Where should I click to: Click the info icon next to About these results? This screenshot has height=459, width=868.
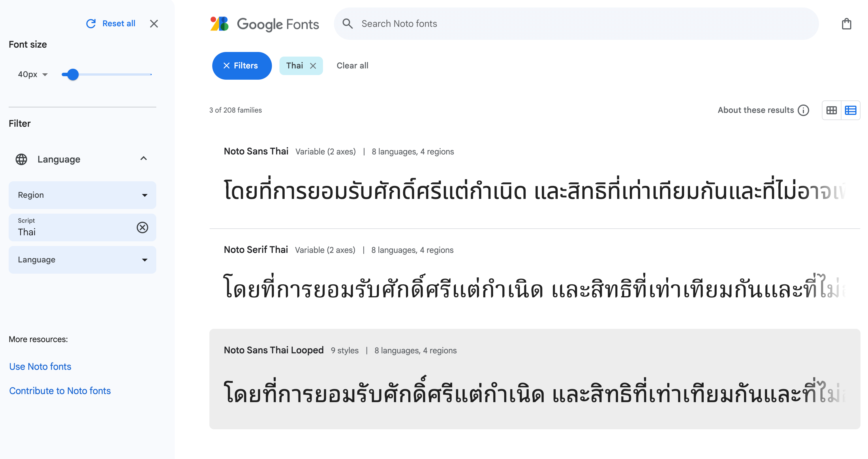[804, 110]
